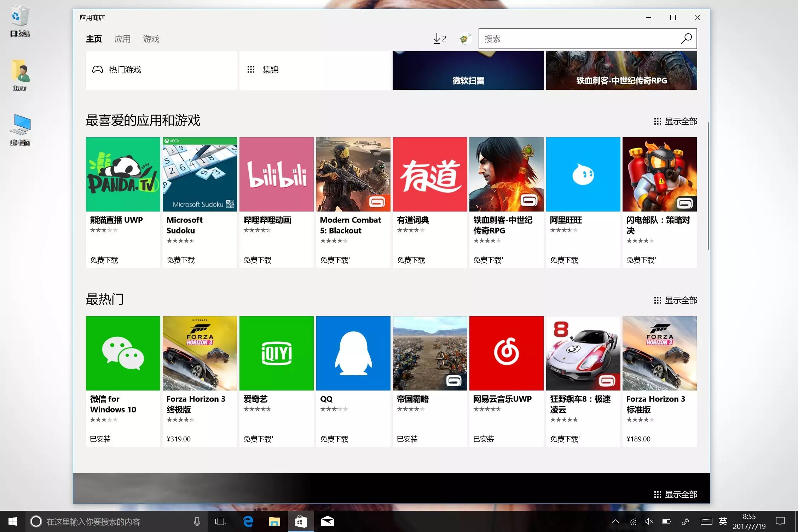Open the Action Center notifications icon
This screenshot has width=798, height=532.
(780, 521)
